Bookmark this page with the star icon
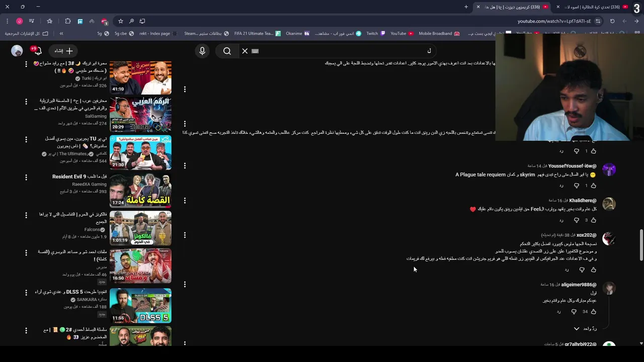The image size is (644, 362). (121, 21)
